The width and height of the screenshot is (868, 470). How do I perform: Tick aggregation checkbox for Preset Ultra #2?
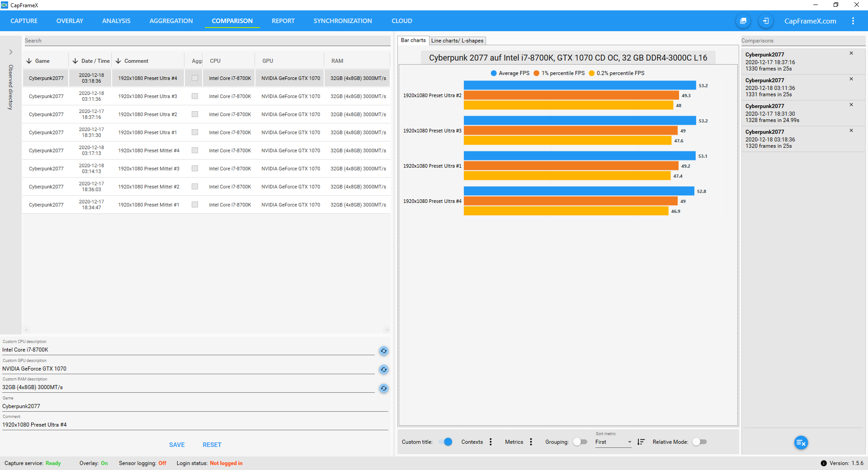click(x=195, y=114)
